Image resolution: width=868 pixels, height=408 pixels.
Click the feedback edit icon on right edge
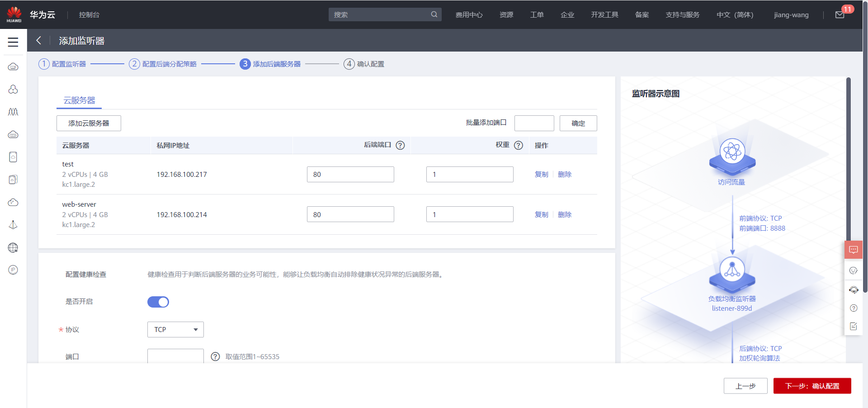tap(854, 326)
